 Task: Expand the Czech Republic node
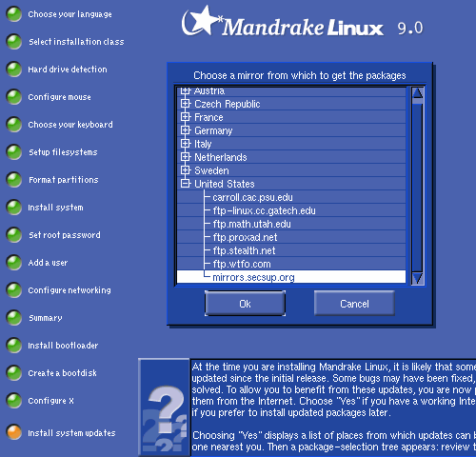click(x=186, y=104)
